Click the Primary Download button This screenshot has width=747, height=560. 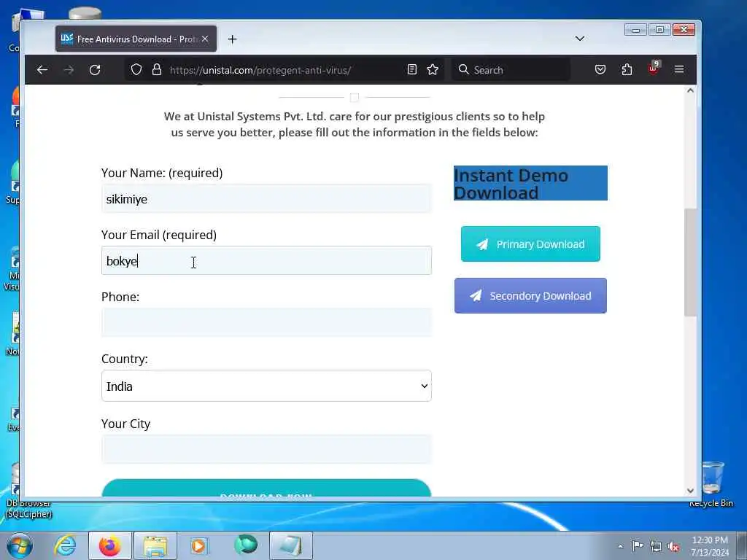coord(530,244)
